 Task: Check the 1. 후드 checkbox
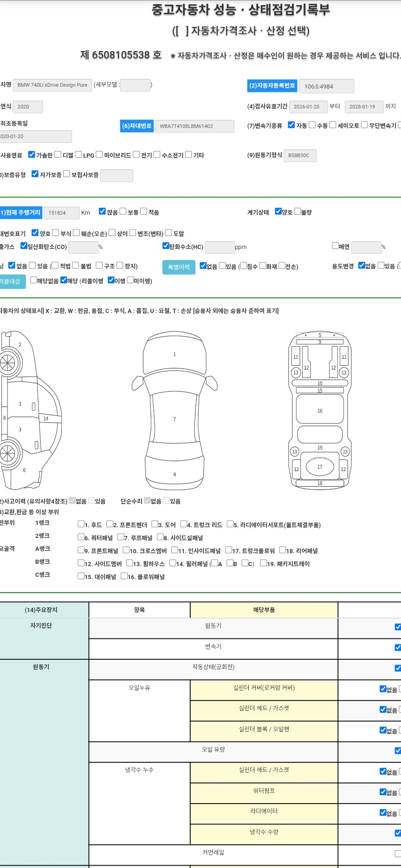pyautogui.click(x=81, y=524)
